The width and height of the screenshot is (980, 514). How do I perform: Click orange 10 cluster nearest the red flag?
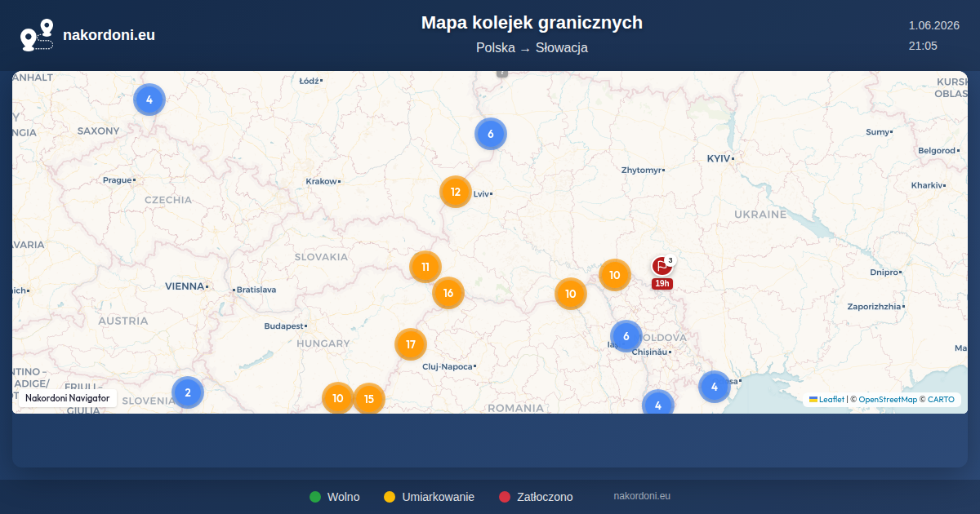[615, 275]
